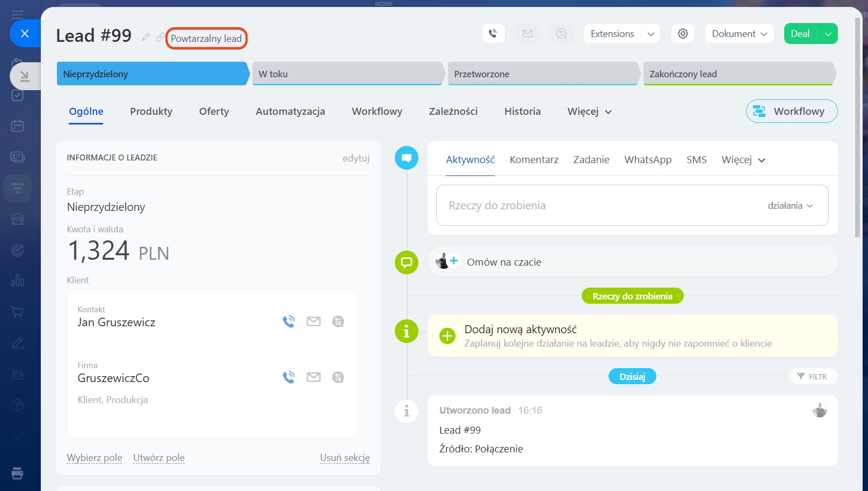
Task: Set the lead stage to Zakończony lead
Action: click(x=739, y=74)
